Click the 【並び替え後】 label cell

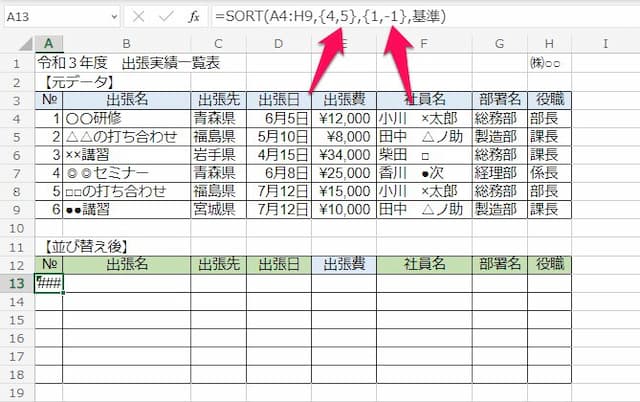point(86,247)
